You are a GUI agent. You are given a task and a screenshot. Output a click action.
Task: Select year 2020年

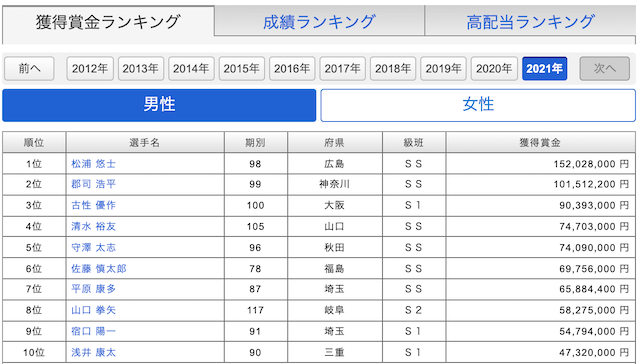pyautogui.click(x=494, y=69)
